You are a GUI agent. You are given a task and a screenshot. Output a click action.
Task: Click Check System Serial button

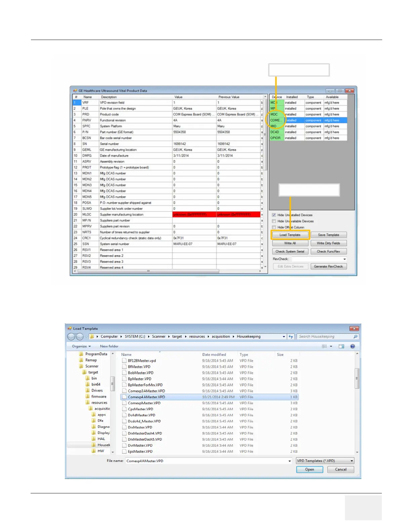[x=290, y=251]
